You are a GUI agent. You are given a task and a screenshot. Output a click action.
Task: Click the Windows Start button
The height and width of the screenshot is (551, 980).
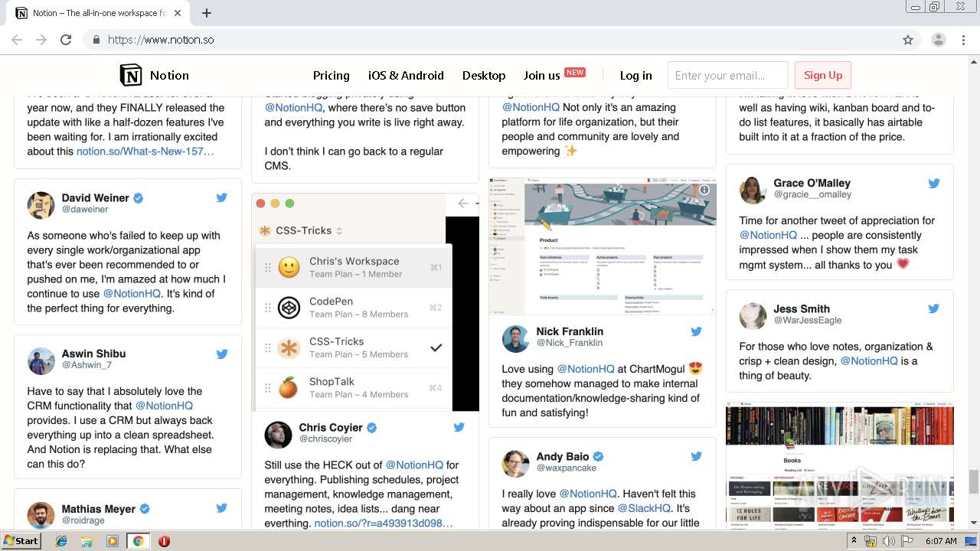(21, 540)
